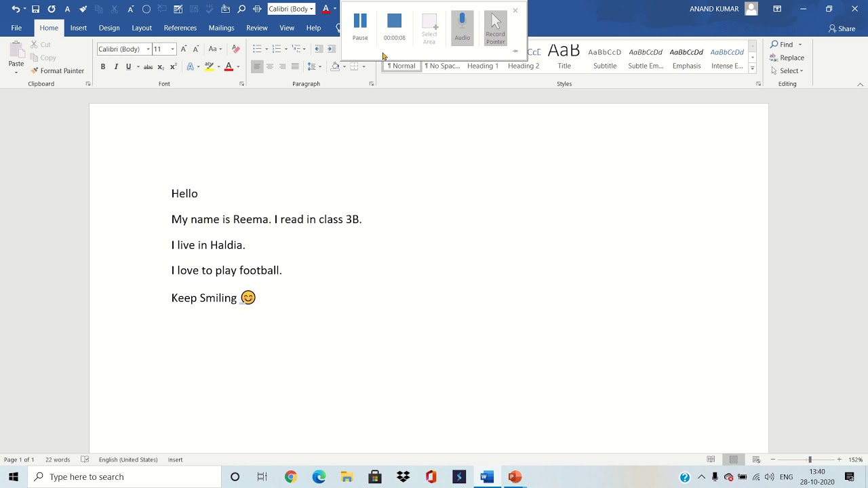Image resolution: width=868 pixels, height=488 pixels.
Task: Pause the screen recording
Action: point(360,26)
